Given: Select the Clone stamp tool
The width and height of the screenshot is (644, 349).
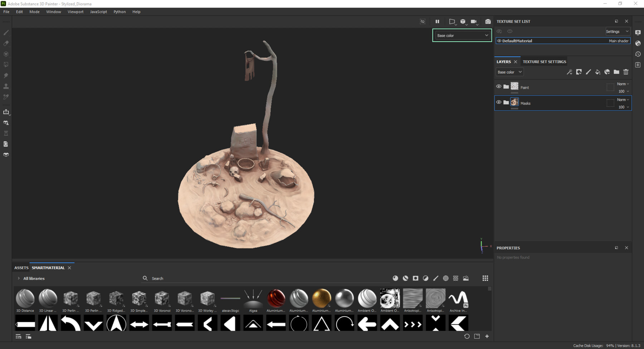Looking at the screenshot, I should tap(6, 86).
